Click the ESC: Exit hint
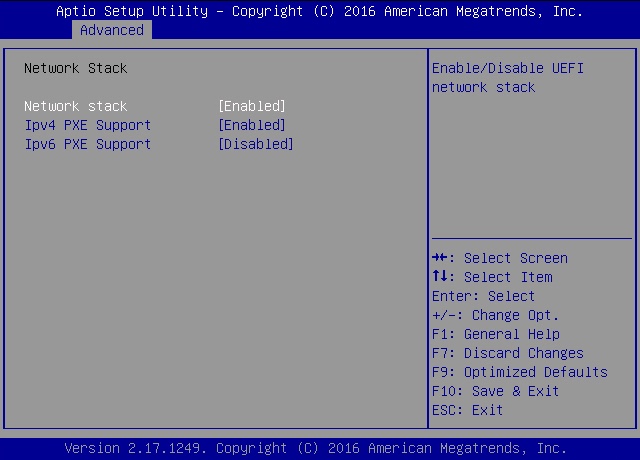640x460 pixels. [x=467, y=410]
